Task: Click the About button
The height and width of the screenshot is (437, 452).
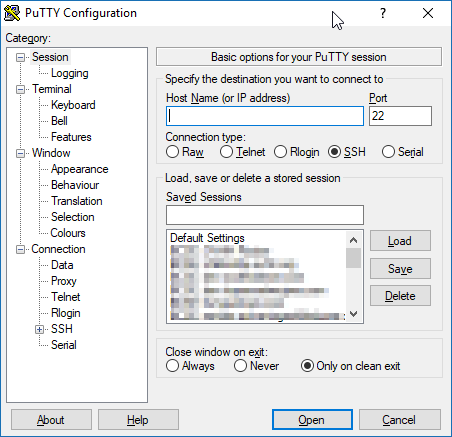Action: (x=51, y=420)
